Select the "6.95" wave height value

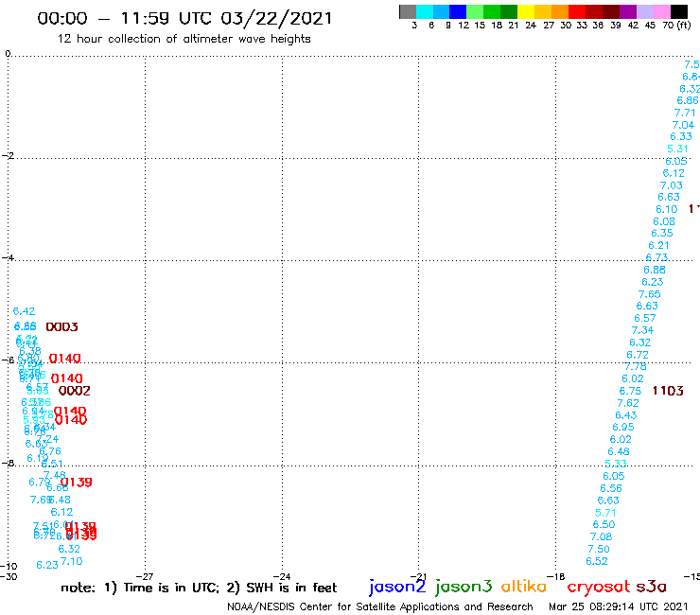coord(622,427)
